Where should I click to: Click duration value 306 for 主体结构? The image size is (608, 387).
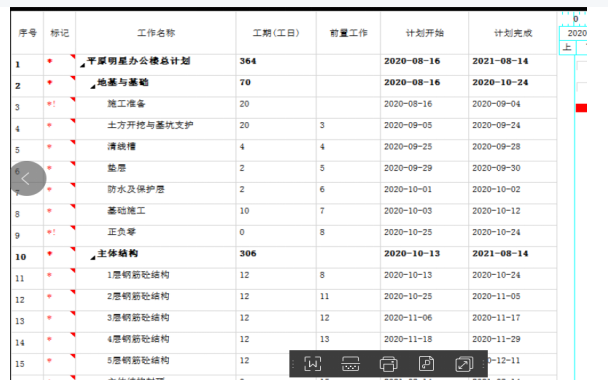coord(248,254)
